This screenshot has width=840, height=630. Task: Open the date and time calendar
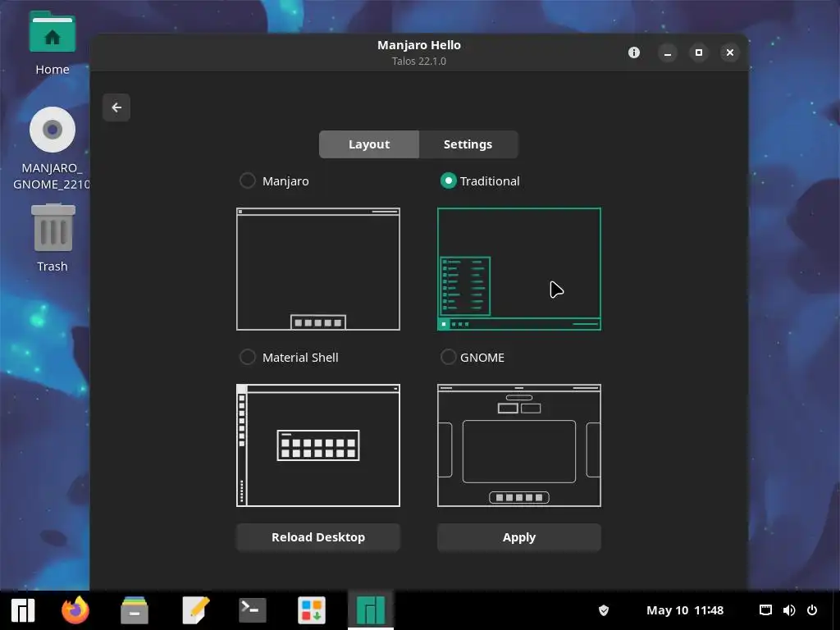click(x=685, y=610)
